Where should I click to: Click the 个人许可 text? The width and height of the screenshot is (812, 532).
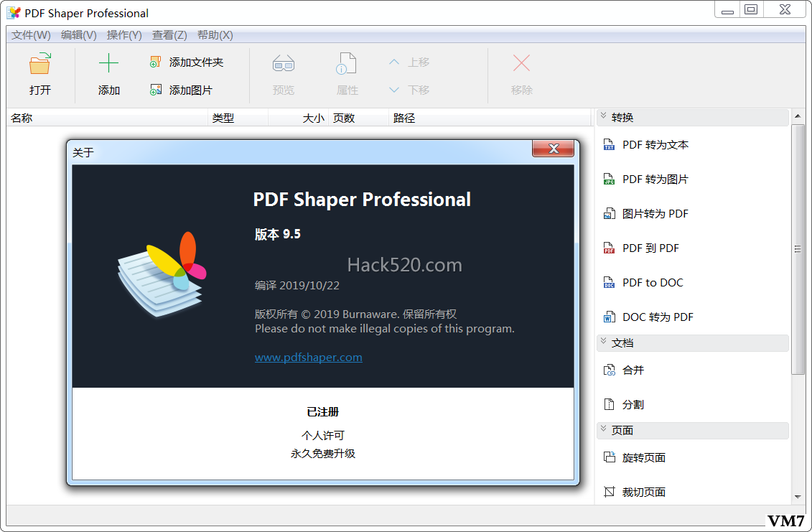322,435
